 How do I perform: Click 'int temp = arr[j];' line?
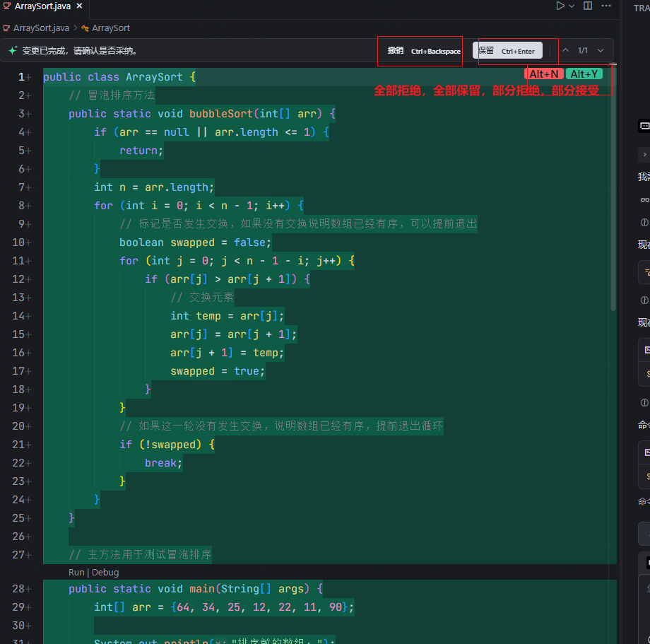pyautogui.click(x=227, y=316)
